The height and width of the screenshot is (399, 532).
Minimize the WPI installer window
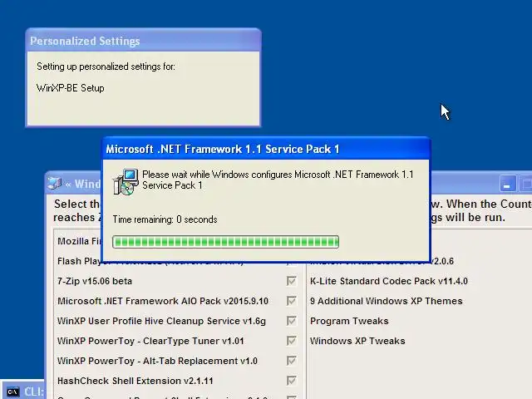pyautogui.click(x=508, y=184)
